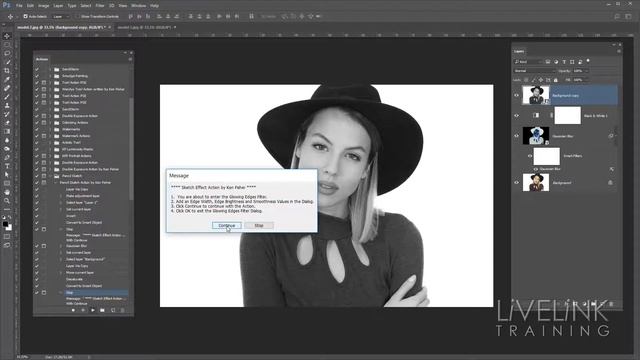Image resolution: width=640 pixels, height=360 pixels.
Task: Select the Background layer thumbnail
Action: click(x=536, y=182)
